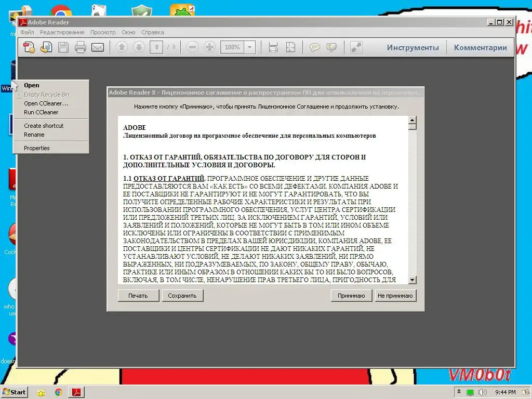
Task: Click the Create PDF toolbar icon
Action: (x=29, y=47)
